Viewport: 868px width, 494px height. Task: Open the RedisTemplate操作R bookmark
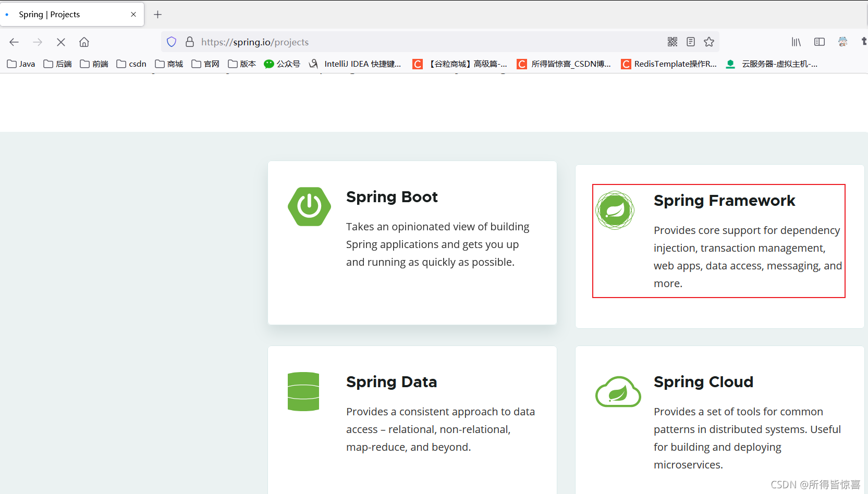[669, 64]
